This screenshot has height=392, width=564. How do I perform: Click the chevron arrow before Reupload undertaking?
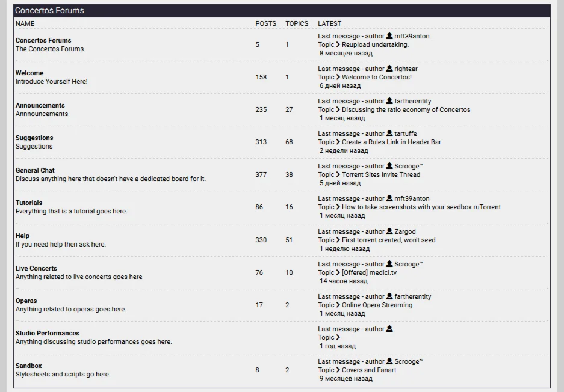click(338, 44)
